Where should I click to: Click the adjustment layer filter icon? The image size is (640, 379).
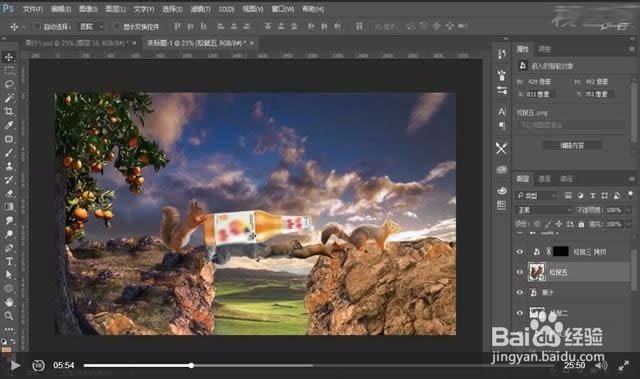580,196
